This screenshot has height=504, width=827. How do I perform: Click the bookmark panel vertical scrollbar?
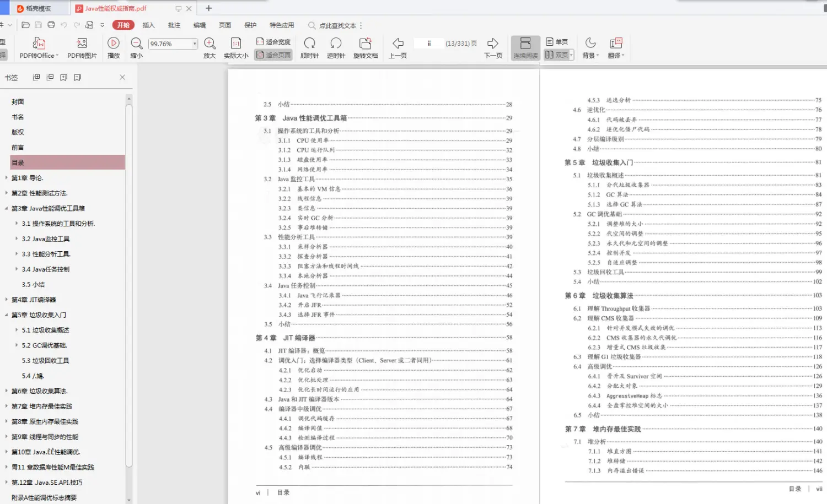129,286
